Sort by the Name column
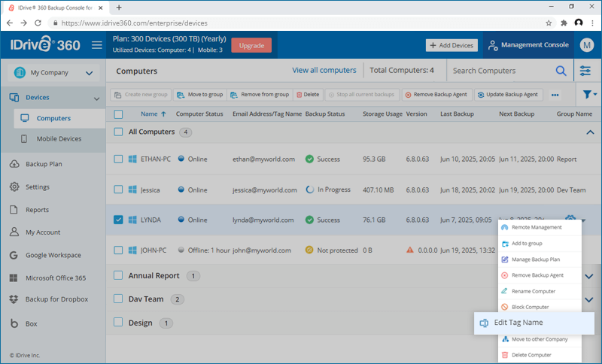Screen dimensions: 602x364 pyautogui.click(x=153, y=114)
